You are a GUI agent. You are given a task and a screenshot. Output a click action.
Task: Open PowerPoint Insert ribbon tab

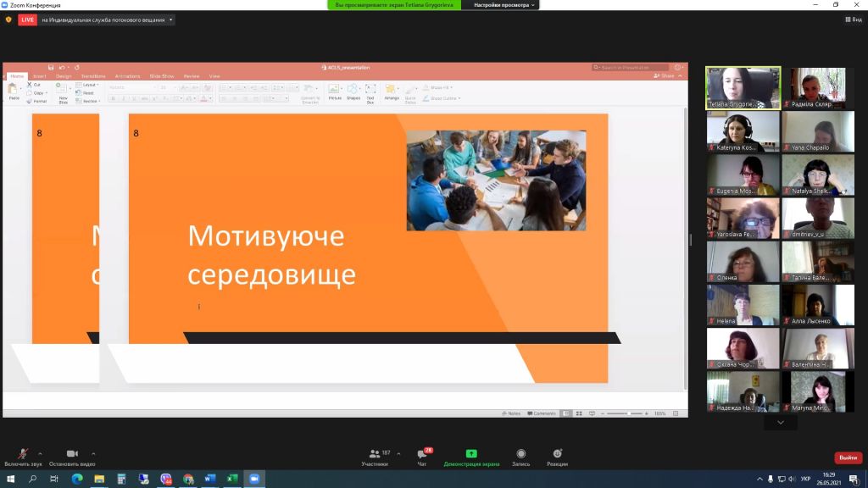[39, 76]
